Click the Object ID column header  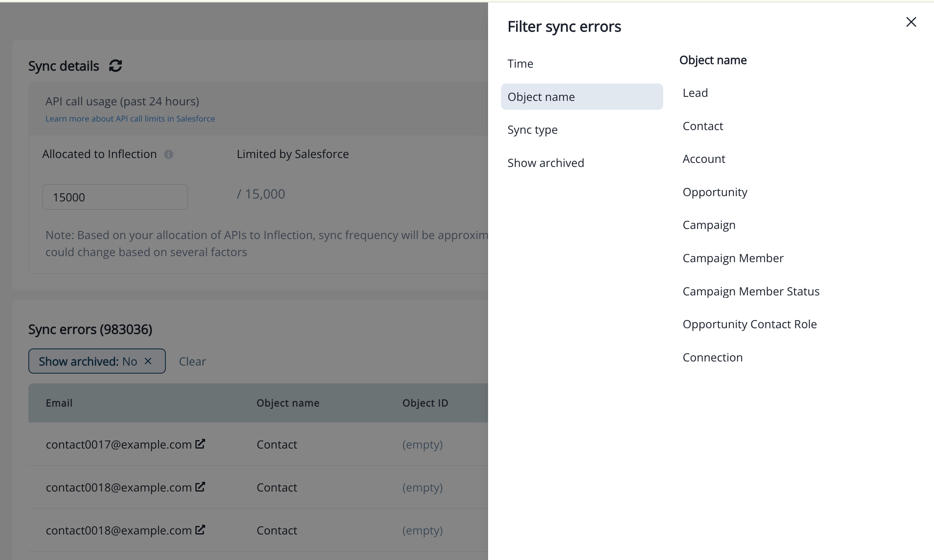click(x=425, y=403)
